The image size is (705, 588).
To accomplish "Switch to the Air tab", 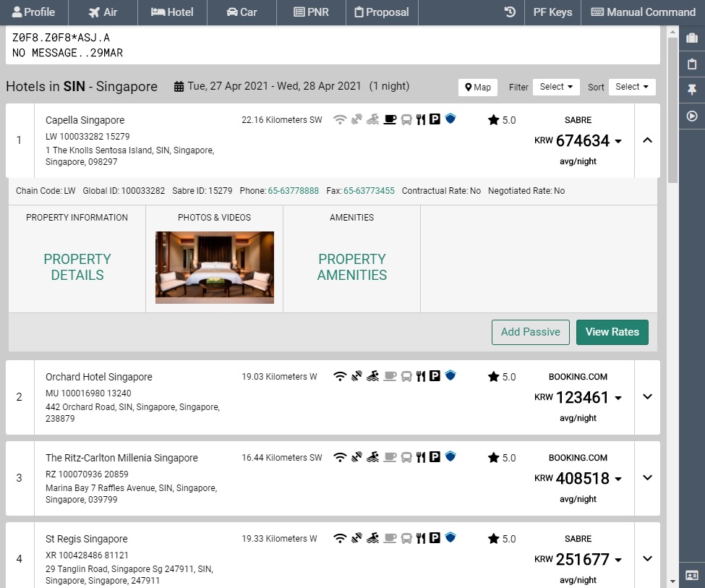I will click(103, 12).
